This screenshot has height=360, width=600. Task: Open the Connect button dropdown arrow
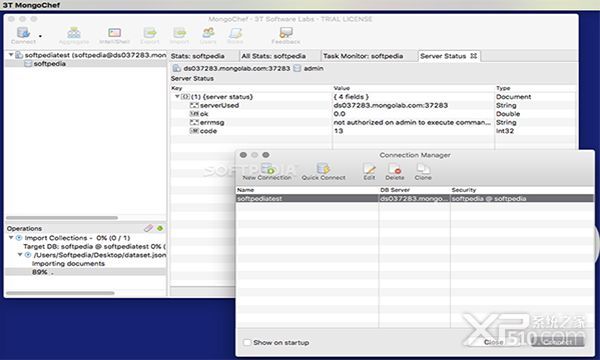pos(40,36)
